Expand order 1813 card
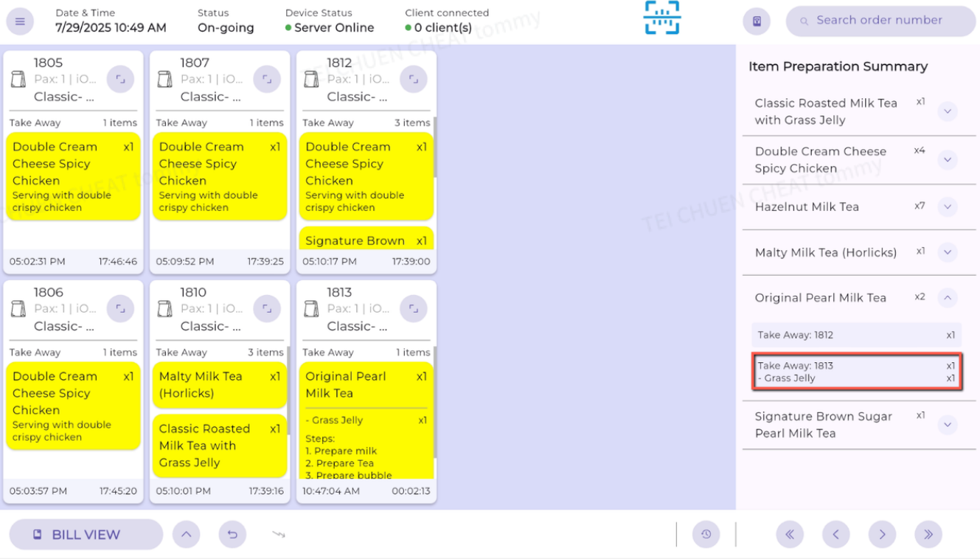Viewport: 980px width, 559px height. 414,308
